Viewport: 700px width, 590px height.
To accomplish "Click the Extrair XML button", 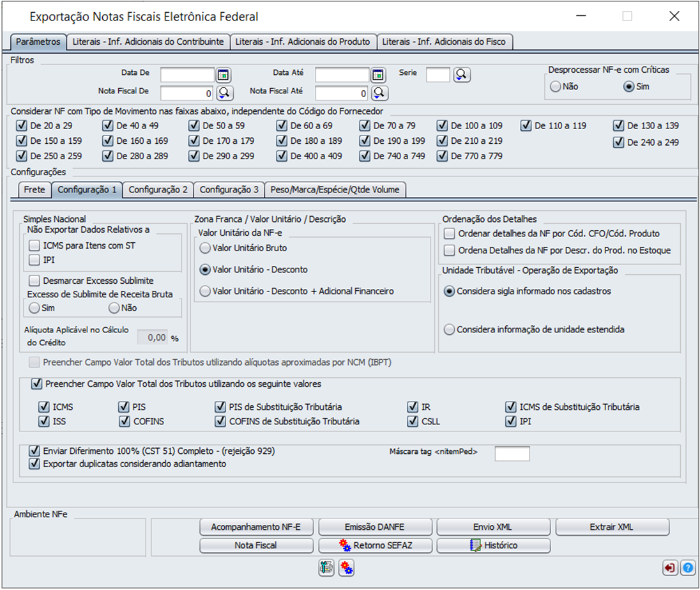I will click(x=612, y=527).
